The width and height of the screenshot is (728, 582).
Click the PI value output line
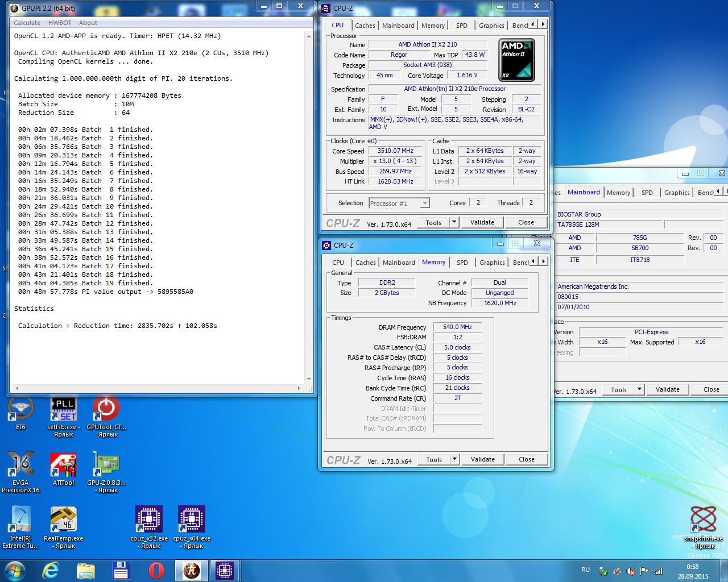coord(106,292)
